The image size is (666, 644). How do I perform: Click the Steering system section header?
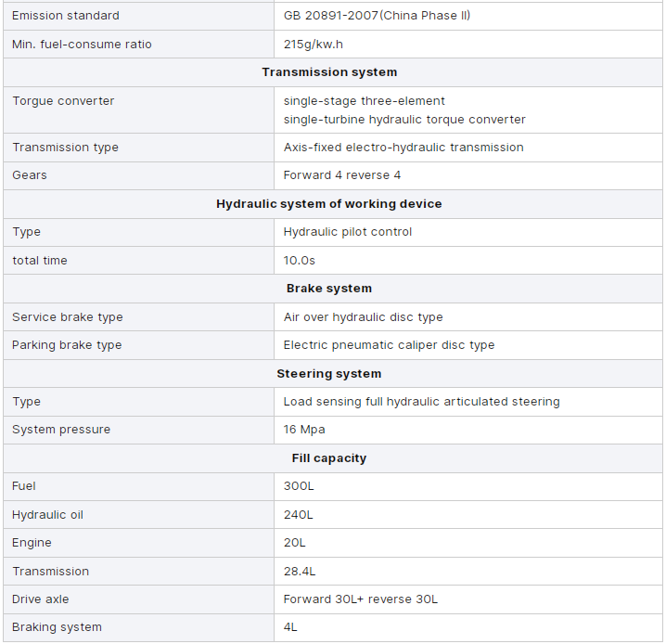coord(329,374)
